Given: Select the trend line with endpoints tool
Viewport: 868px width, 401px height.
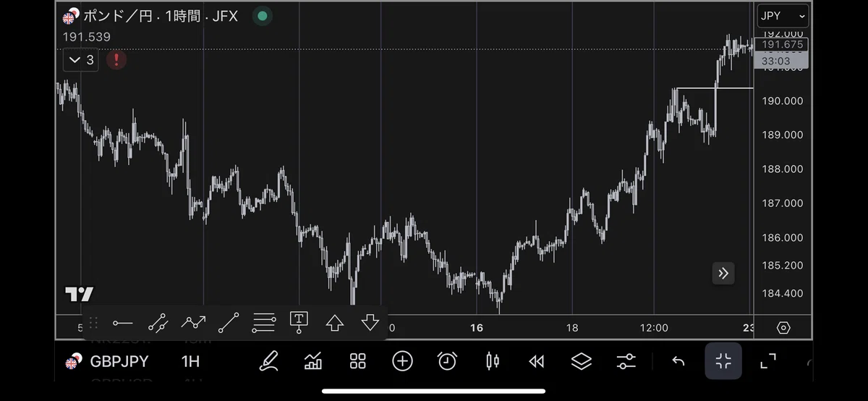Looking at the screenshot, I should pos(158,323).
